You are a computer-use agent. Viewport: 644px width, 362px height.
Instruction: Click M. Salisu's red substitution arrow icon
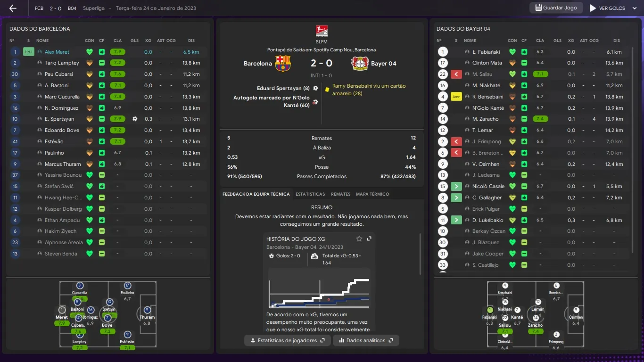click(x=456, y=74)
